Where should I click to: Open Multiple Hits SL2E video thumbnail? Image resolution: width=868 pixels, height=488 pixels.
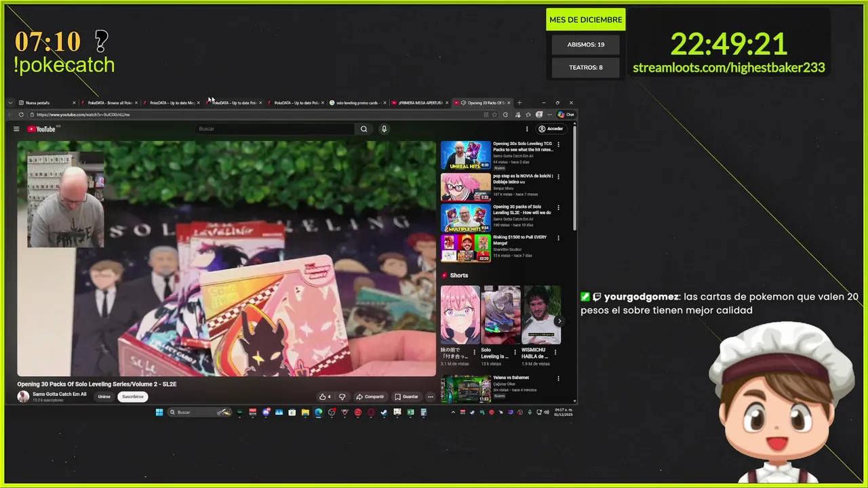point(465,218)
